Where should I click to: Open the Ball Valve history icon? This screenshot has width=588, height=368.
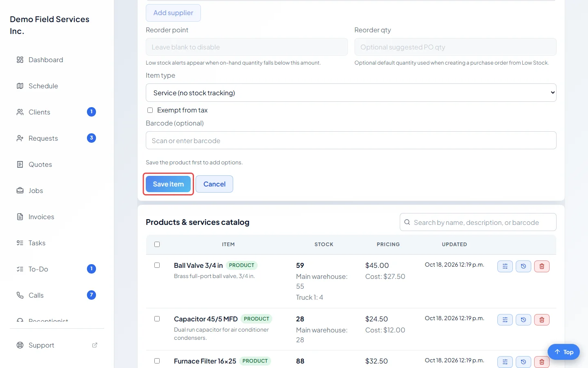click(523, 266)
